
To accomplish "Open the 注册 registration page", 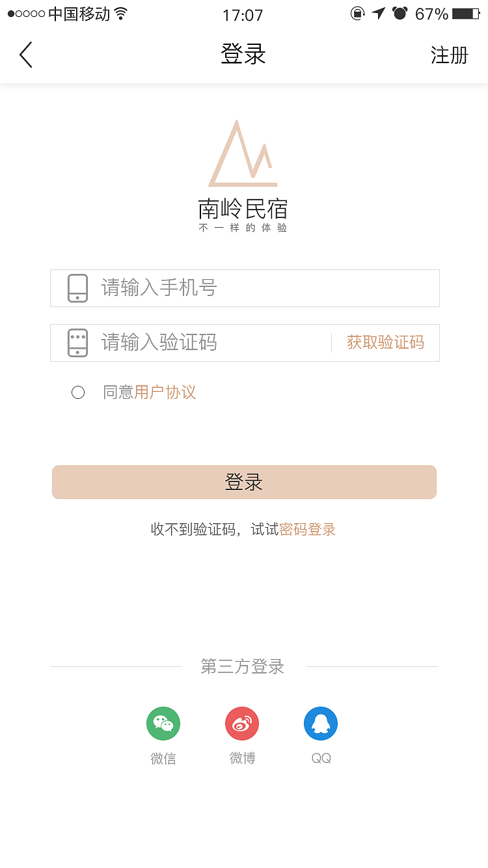I will (449, 55).
